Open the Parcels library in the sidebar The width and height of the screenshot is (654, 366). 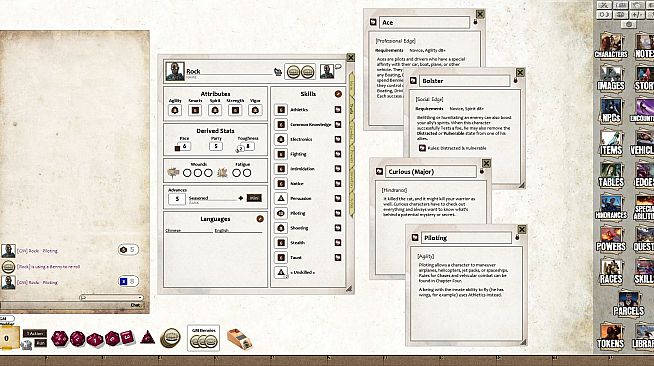tap(628, 303)
